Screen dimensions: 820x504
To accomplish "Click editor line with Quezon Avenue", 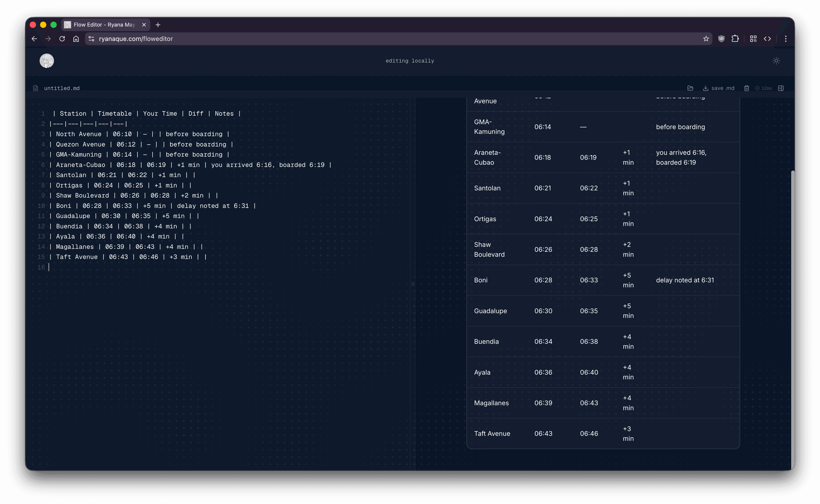I will pyautogui.click(x=141, y=144).
